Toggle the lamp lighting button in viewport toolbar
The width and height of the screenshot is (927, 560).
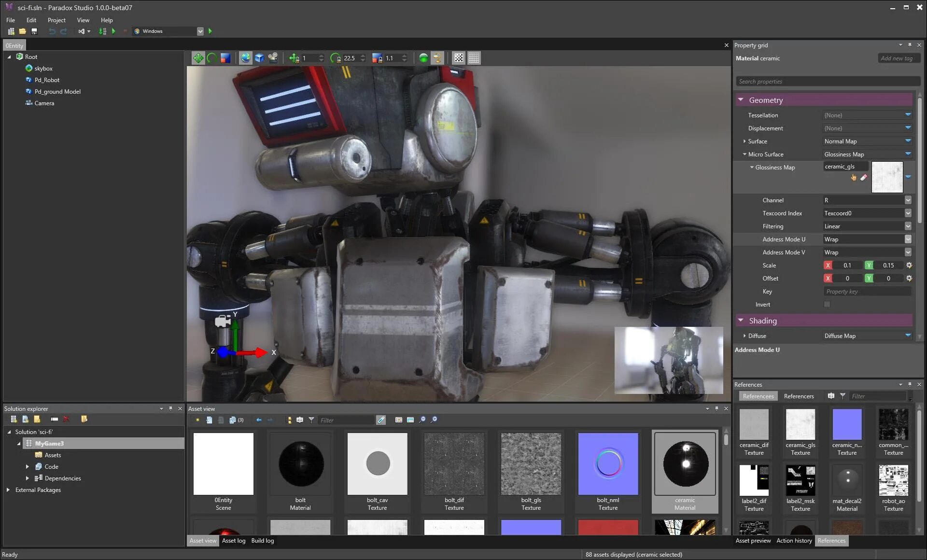pos(437,58)
